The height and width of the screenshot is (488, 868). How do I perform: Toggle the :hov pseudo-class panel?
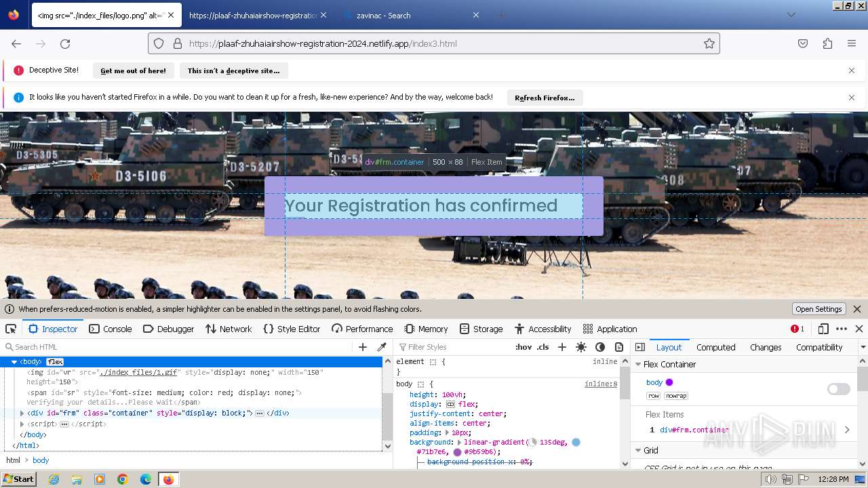(524, 347)
